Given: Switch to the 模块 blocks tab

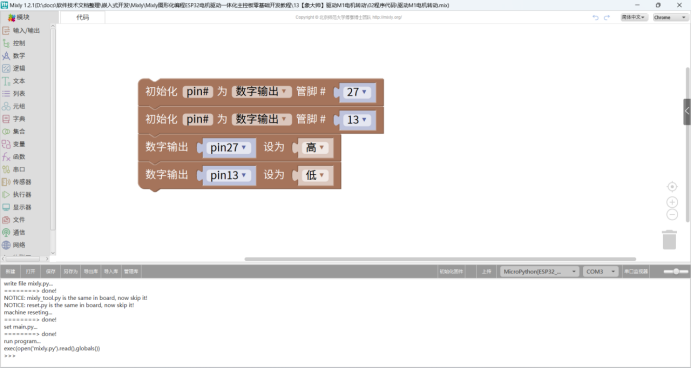Looking at the screenshot, I should (19, 17).
